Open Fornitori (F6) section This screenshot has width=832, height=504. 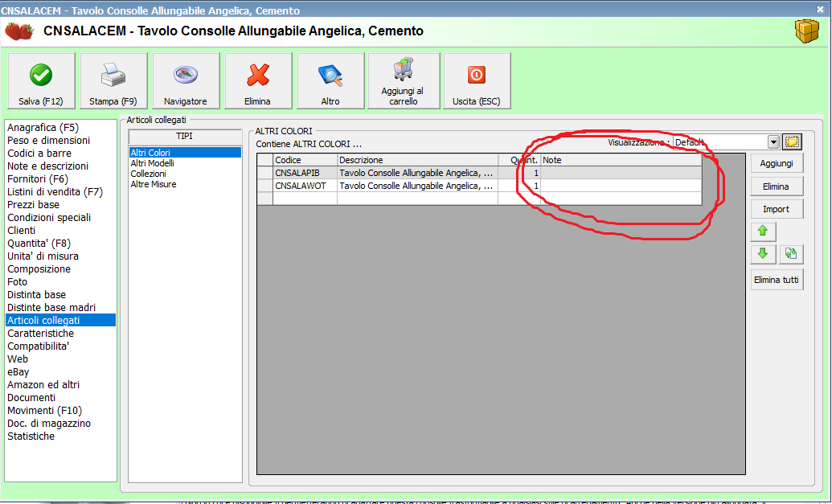[60, 178]
